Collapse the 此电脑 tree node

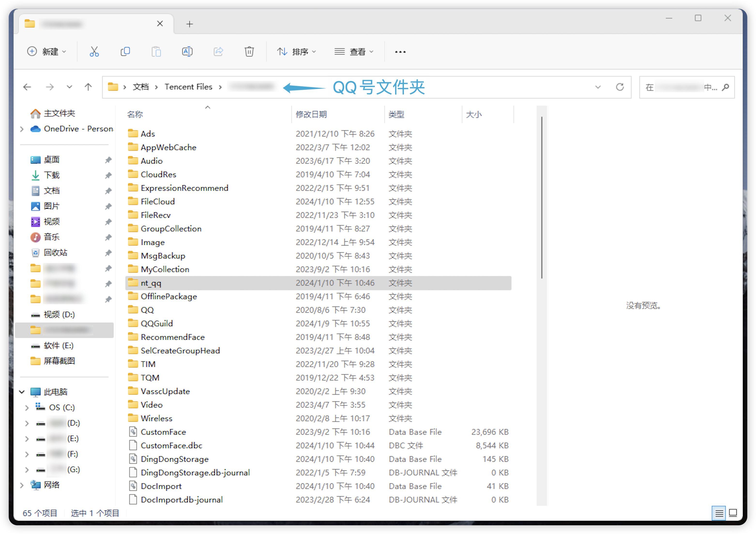(22, 392)
